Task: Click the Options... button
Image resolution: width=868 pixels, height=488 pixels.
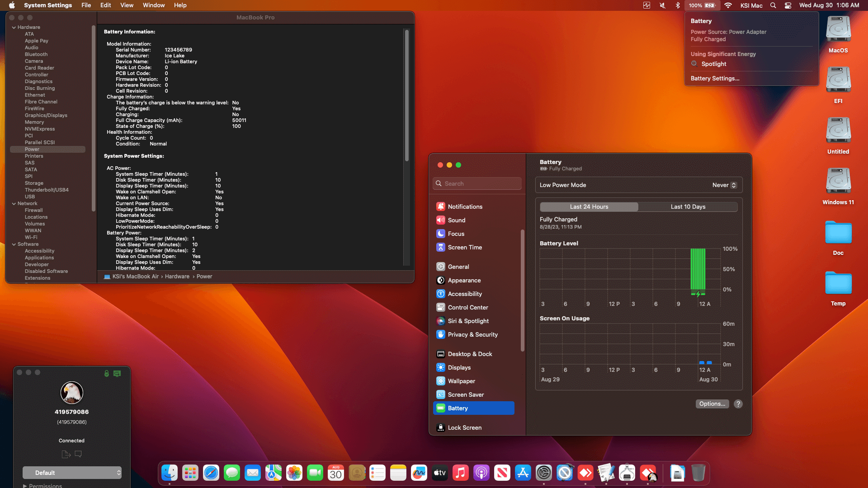Action: (712, 404)
